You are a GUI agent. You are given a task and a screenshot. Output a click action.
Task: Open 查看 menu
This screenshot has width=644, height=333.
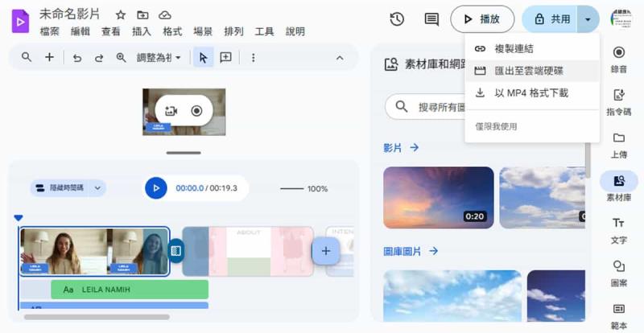pyautogui.click(x=111, y=31)
